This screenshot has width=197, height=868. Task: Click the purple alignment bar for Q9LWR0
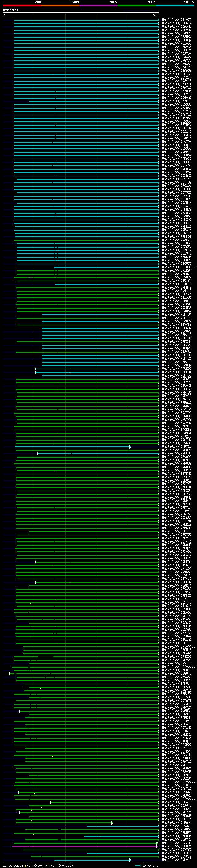pyautogui.click(x=85, y=846)
